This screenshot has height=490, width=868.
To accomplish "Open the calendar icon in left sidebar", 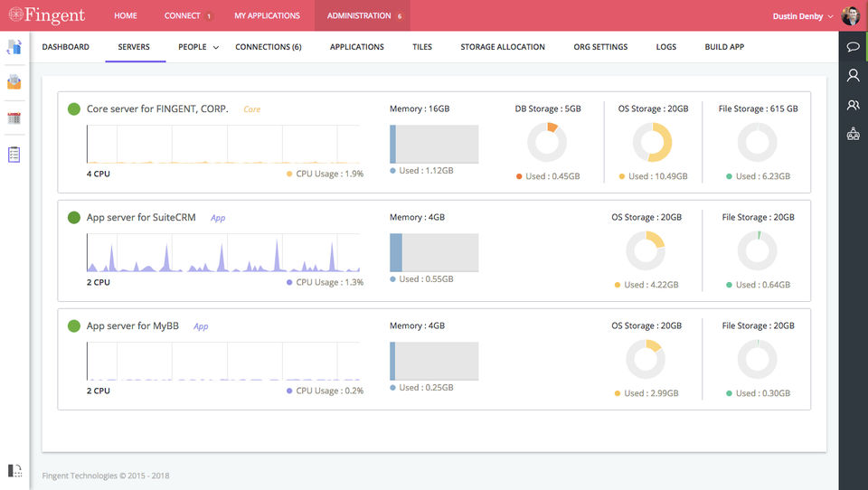I will tap(14, 118).
